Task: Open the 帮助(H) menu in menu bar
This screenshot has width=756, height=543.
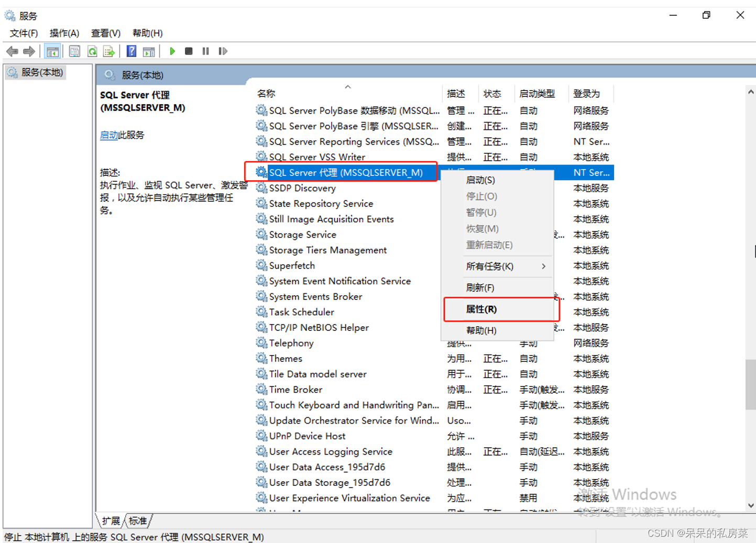Action: tap(147, 33)
